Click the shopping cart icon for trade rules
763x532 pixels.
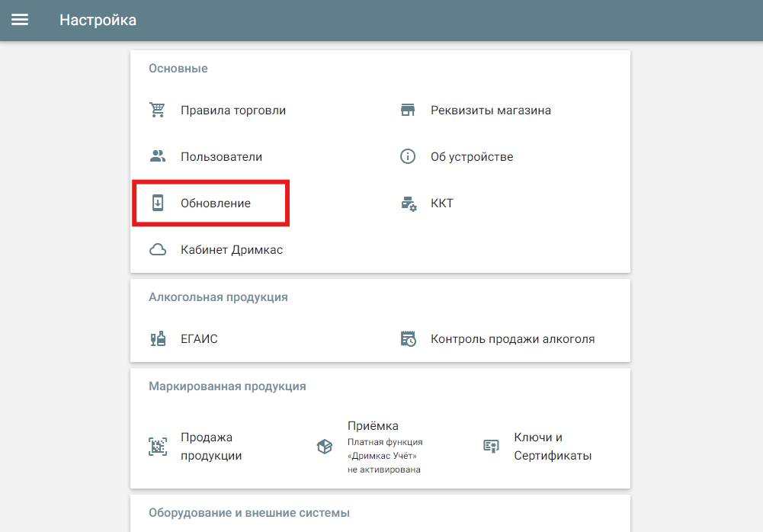[x=157, y=110]
